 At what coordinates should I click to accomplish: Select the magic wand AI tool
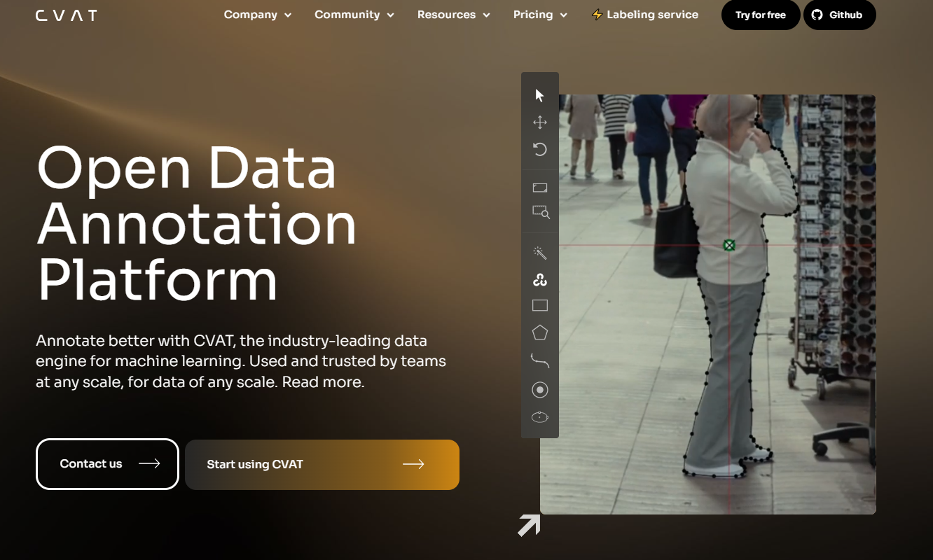click(x=539, y=253)
